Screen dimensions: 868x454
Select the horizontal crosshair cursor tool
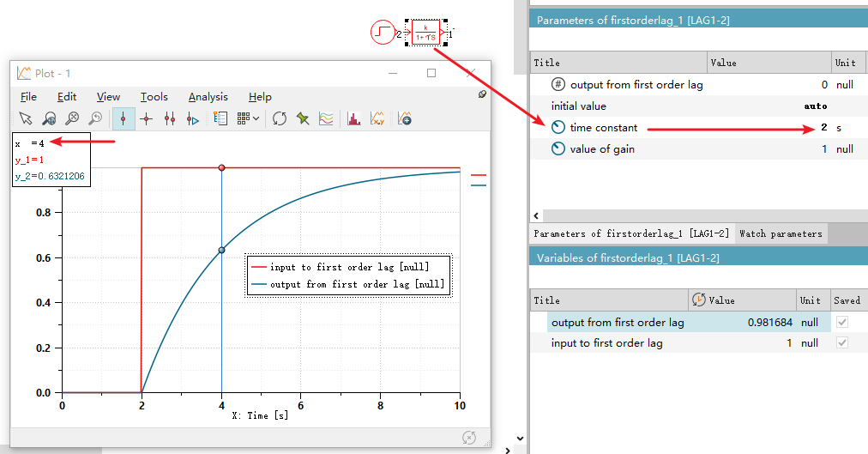[x=147, y=119]
